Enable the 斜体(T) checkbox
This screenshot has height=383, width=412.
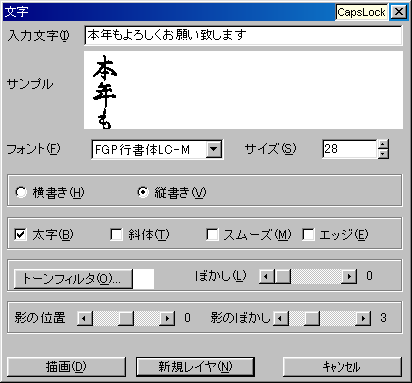(116, 234)
